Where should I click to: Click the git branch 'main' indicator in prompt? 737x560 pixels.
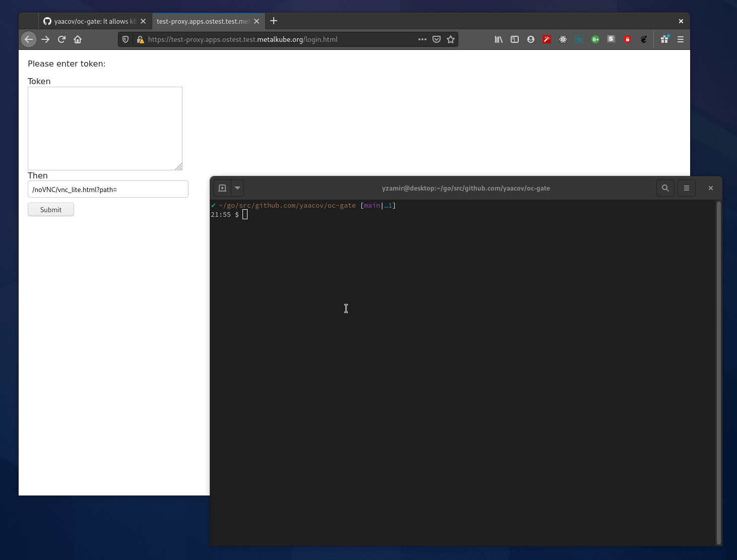click(x=372, y=205)
